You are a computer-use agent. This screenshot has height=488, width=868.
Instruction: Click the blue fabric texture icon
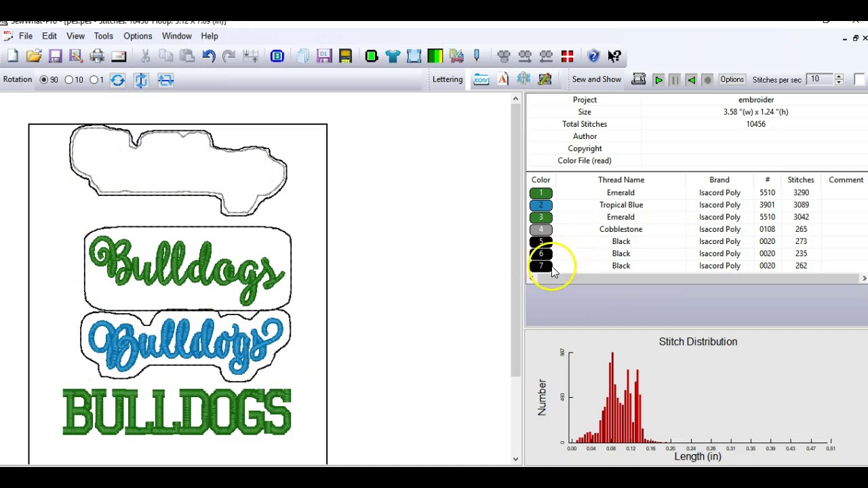(x=414, y=56)
